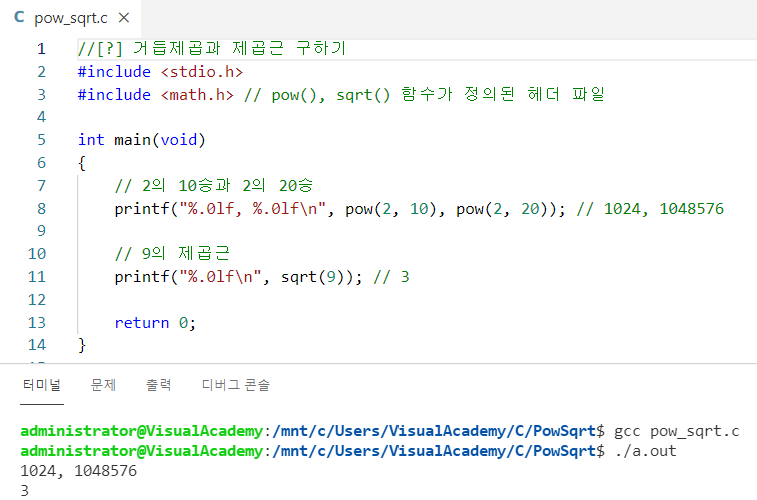757x500 pixels.
Task: Place cursor on the stdio.h include
Action: [x=201, y=72]
